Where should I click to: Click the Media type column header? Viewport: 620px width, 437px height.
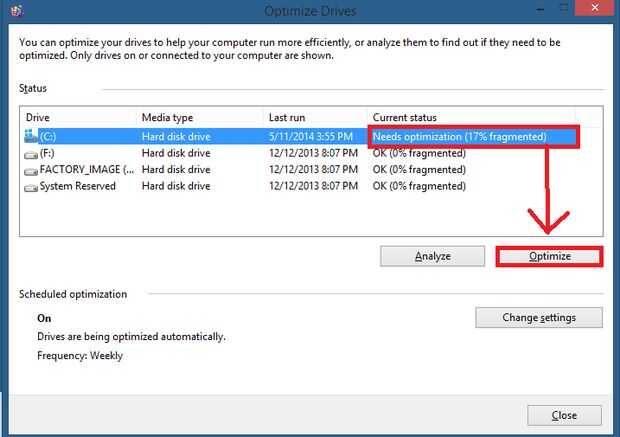(x=199, y=118)
